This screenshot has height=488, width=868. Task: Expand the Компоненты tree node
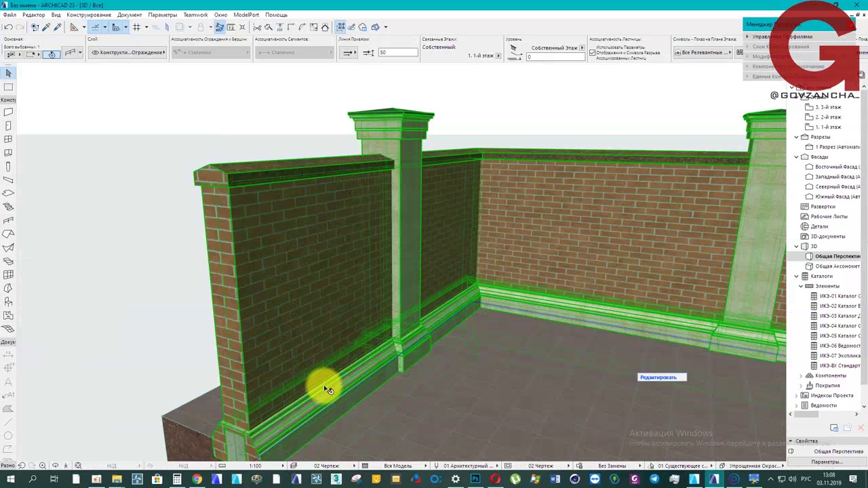(x=801, y=375)
